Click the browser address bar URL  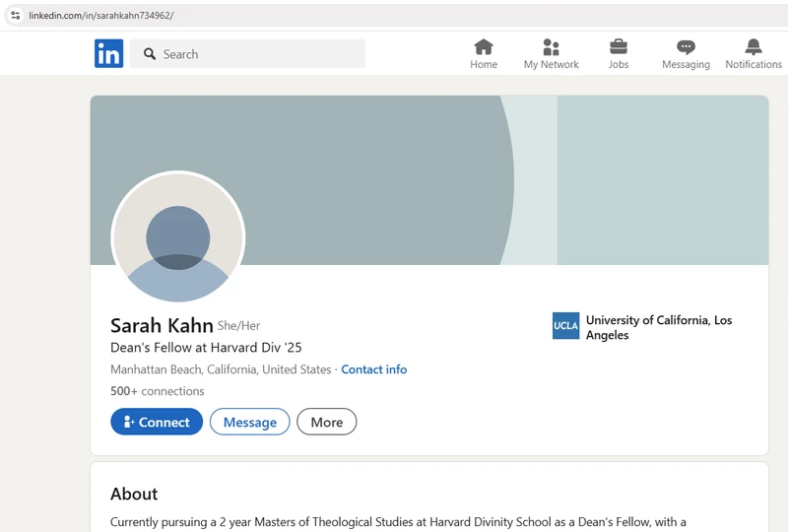[x=101, y=16]
